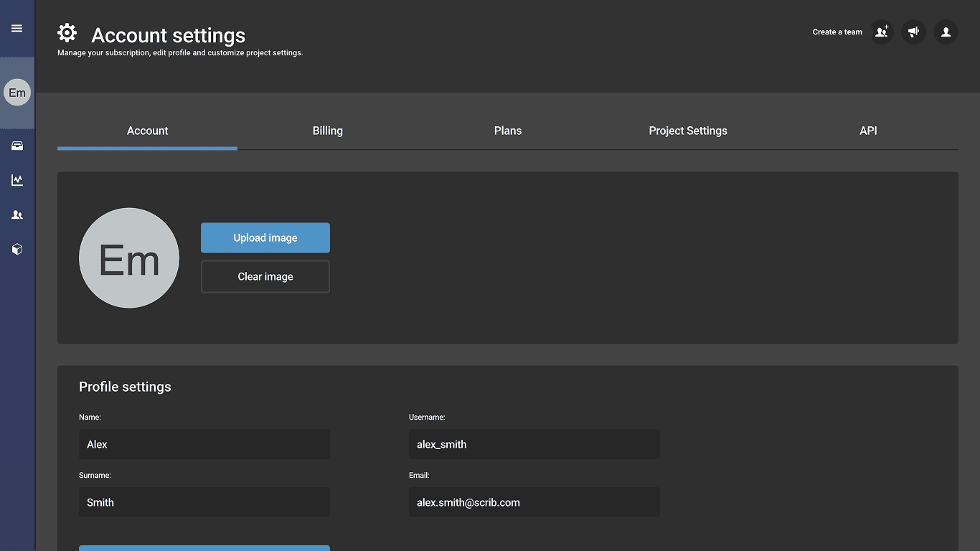Click the settings gear icon beside the title
This screenshot has height=551, width=980.
(67, 32)
